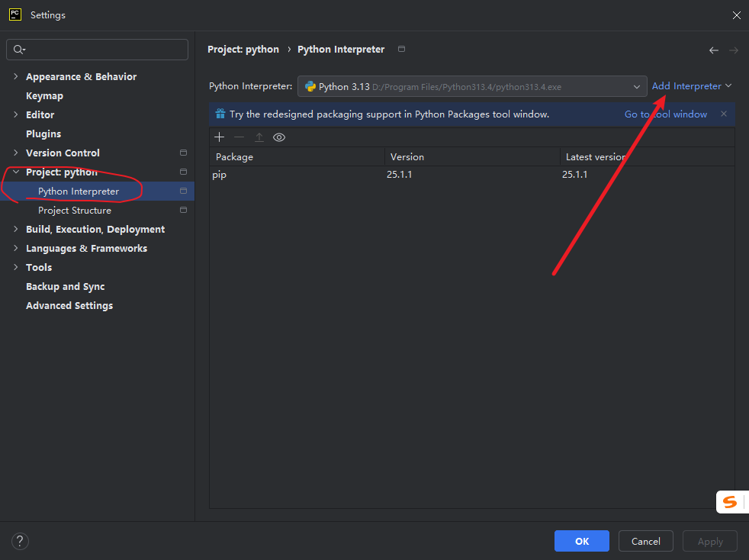The image size is (749, 560).
Task: Click the Cancel button
Action: pos(646,541)
